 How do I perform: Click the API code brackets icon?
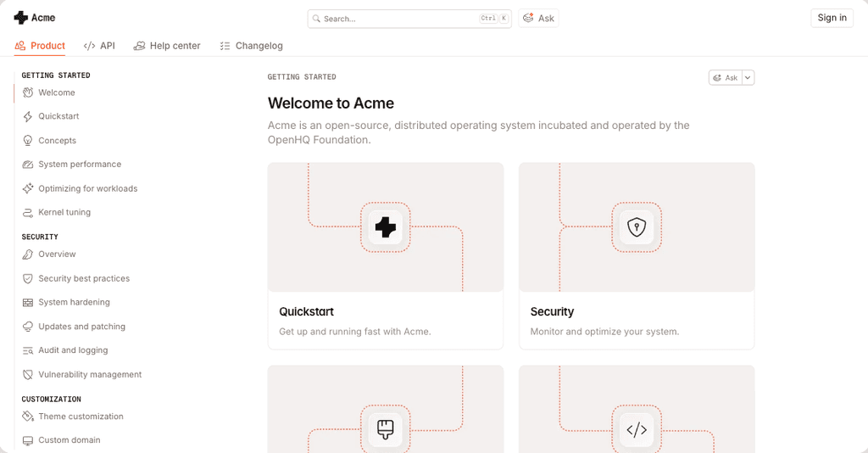[89, 46]
